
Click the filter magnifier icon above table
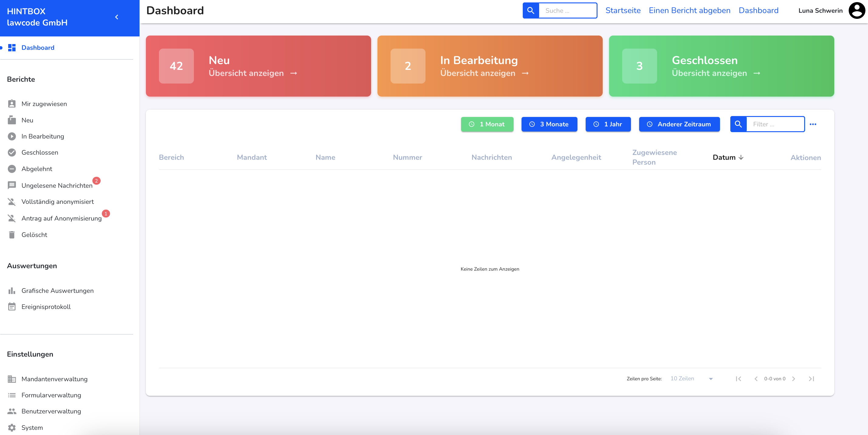tap(738, 124)
